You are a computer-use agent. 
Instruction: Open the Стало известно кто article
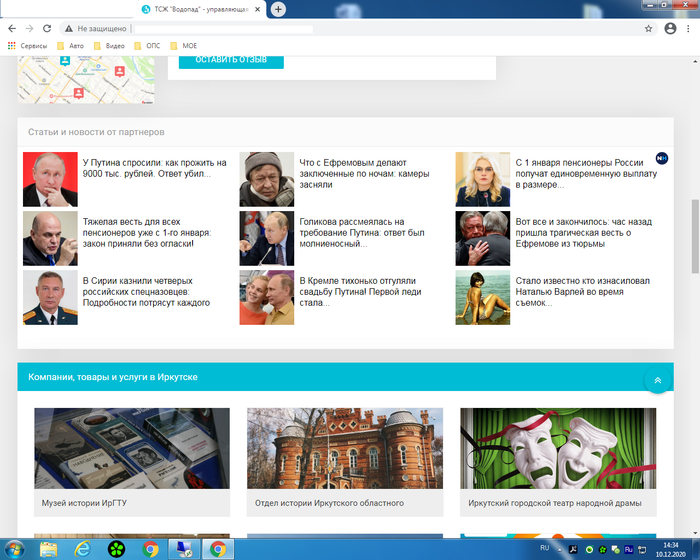point(583,292)
